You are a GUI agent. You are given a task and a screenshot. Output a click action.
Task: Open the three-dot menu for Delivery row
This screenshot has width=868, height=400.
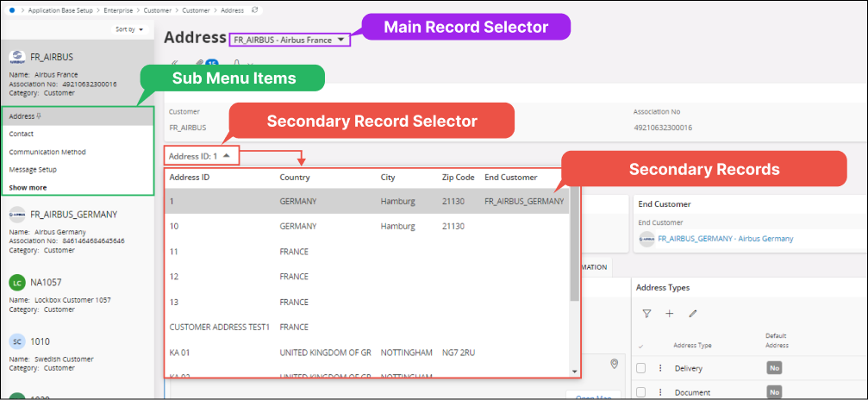tap(660, 368)
